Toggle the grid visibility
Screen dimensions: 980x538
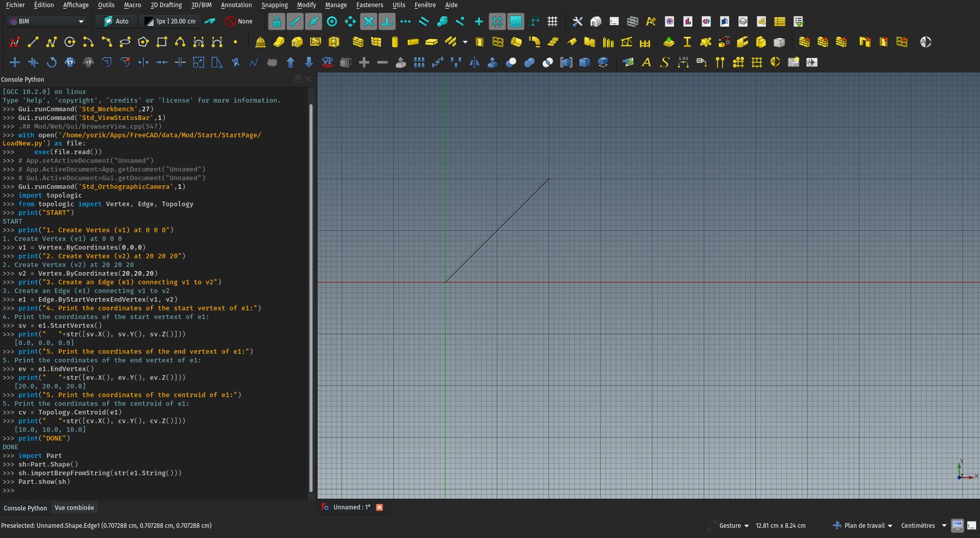[x=552, y=21]
